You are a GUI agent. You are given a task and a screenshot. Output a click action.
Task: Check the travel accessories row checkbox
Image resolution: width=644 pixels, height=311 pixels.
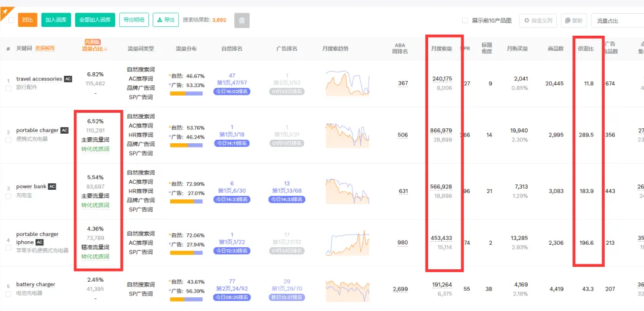8,88
